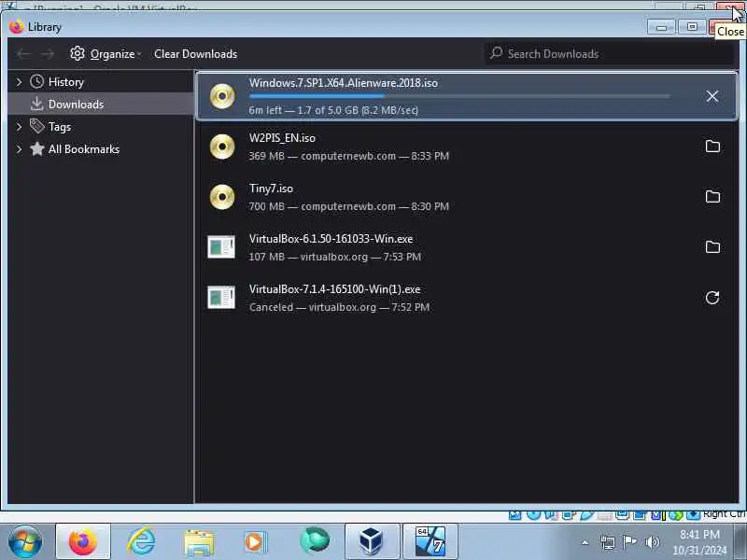This screenshot has width=747, height=560.
Task: Expand the All Bookmarks tree node
Action: [x=19, y=149]
